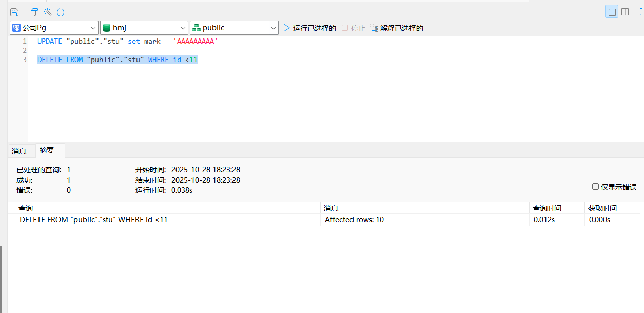Click line number 1 in the gutter
This screenshot has width=644, height=313.
click(x=24, y=41)
